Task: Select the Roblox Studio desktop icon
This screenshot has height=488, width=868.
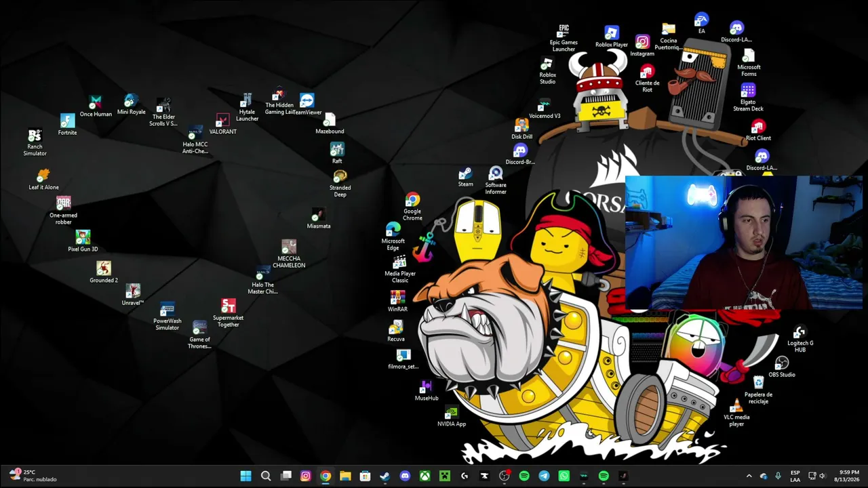Action: [x=547, y=70]
